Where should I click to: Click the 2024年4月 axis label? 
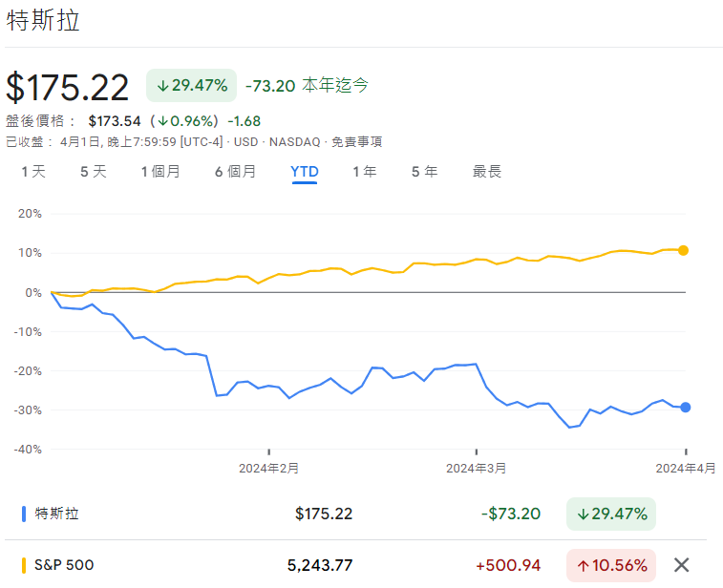pos(686,469)
